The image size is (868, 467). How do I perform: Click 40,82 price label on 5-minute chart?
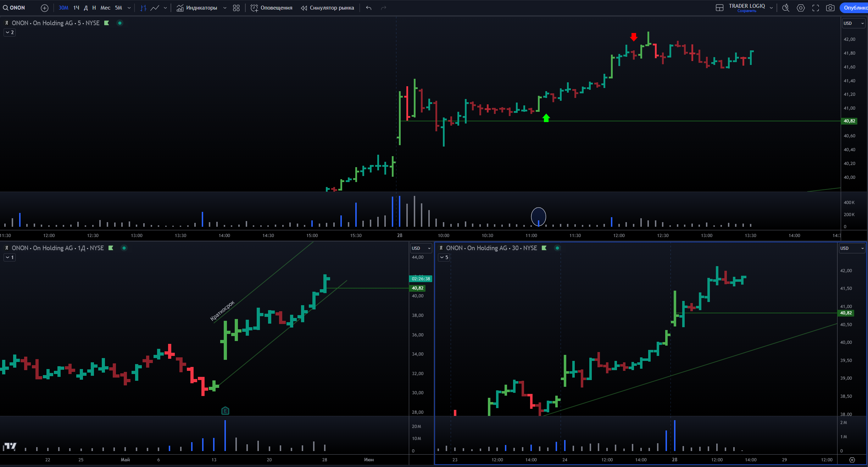(849, 121)
